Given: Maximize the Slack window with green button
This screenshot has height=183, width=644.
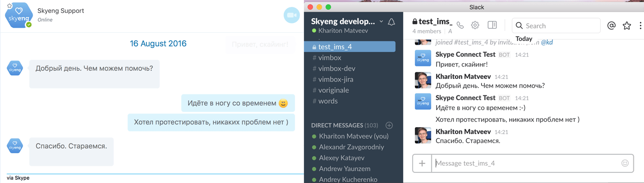Looking at the screenshot, I should [x=328, y=7].
